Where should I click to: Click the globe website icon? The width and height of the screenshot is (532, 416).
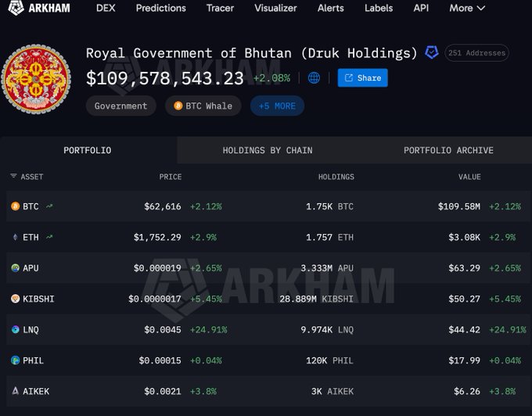[314, 78]
